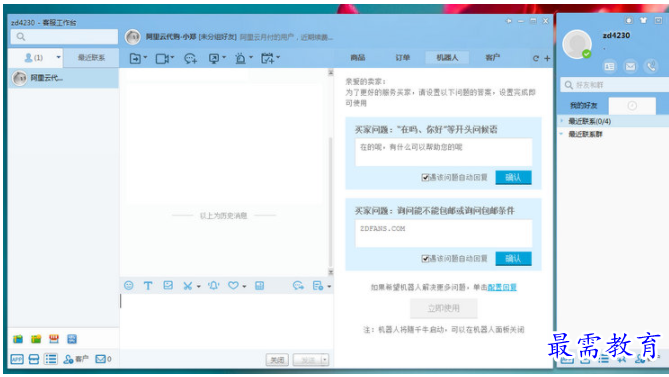Open arrow next to remote assistance icon
This screenshot has width=669, height=377.
tap(224, 57)
